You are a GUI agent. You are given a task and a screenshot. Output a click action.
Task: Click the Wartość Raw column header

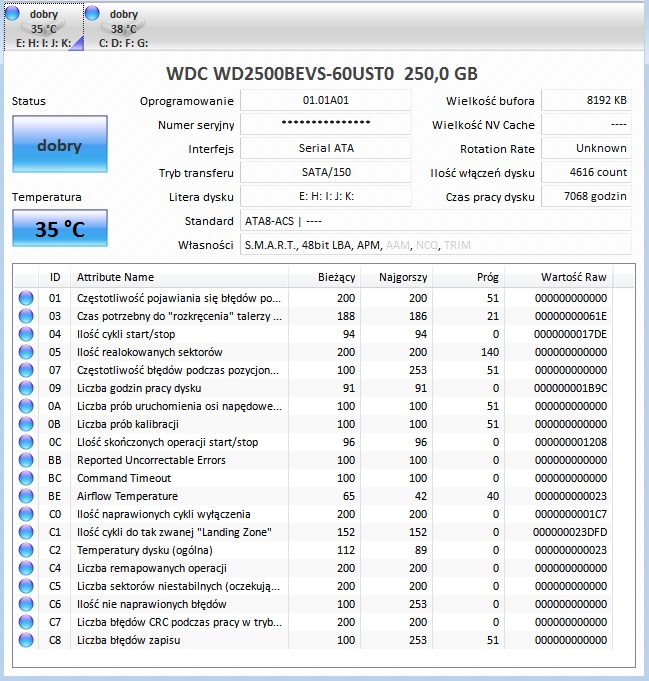click(559, 277)
